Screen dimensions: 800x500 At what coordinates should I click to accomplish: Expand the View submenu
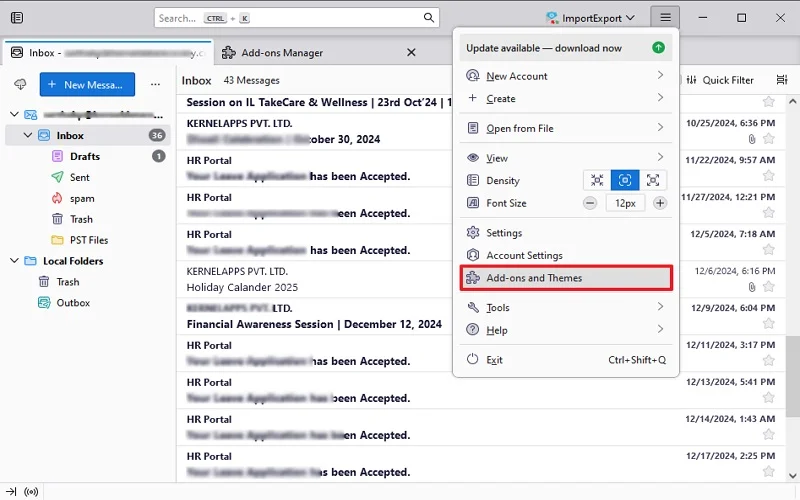click(x=566, y=158)
